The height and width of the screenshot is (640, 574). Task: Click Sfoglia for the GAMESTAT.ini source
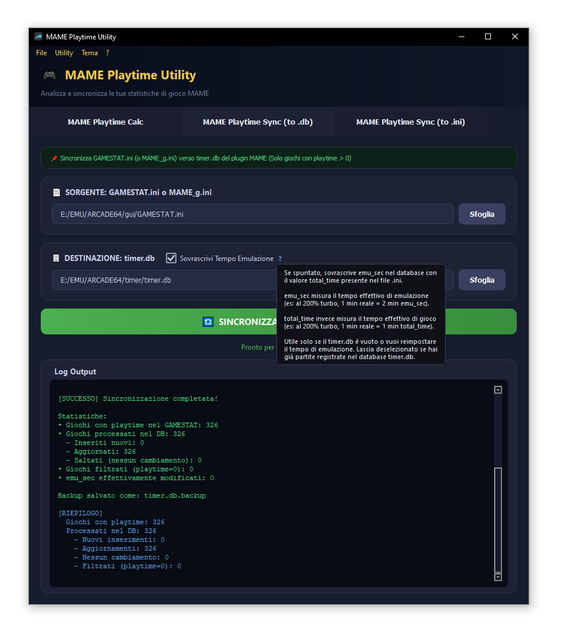[x=482, y=214]
